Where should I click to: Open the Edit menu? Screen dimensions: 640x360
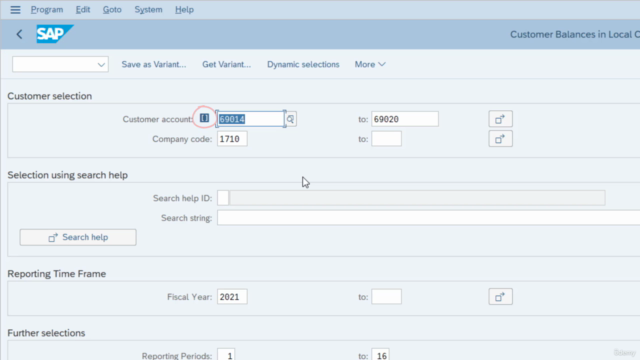coord(83,9)
